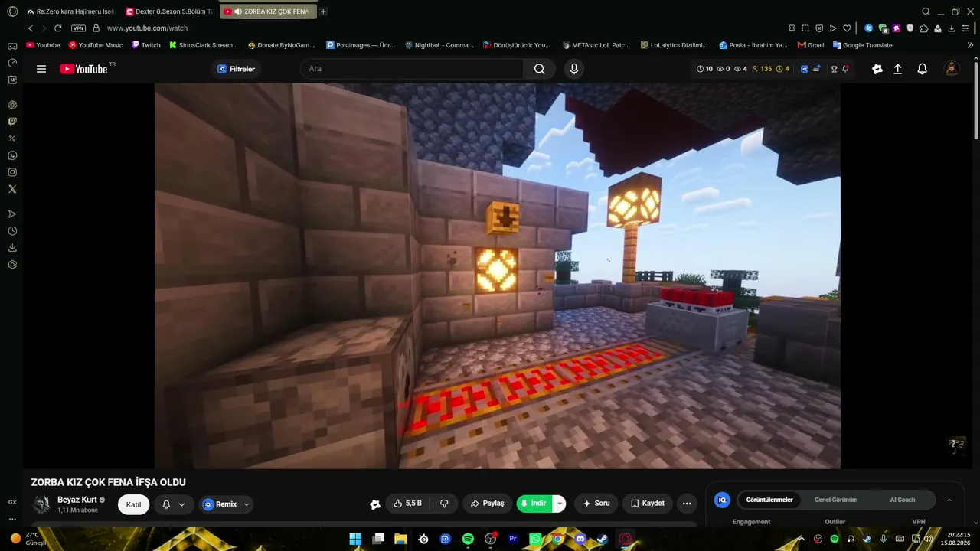The width and height of the screenshot is (980, 551).
Task: Open X (Twitter) in the Opera sidebar
Action: click(12, 189)
